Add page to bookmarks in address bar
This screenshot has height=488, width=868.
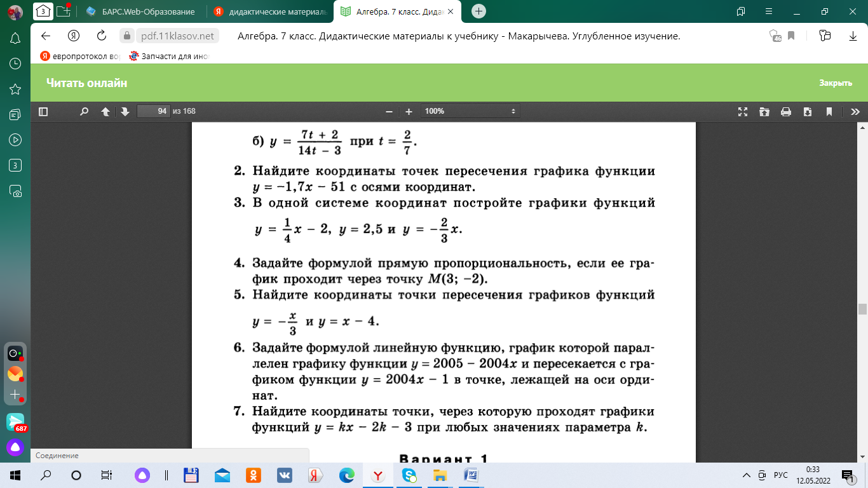(792, 36)
